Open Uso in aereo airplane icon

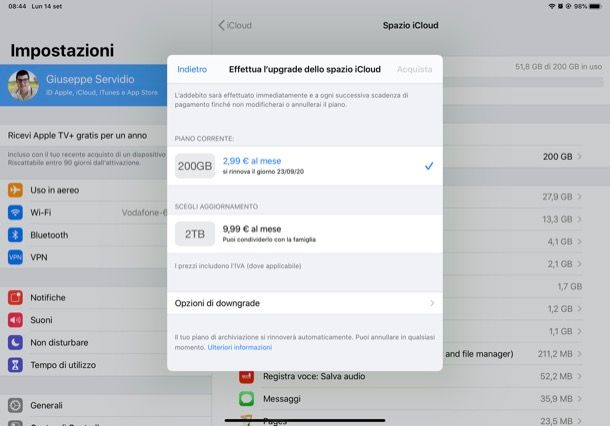15,190
